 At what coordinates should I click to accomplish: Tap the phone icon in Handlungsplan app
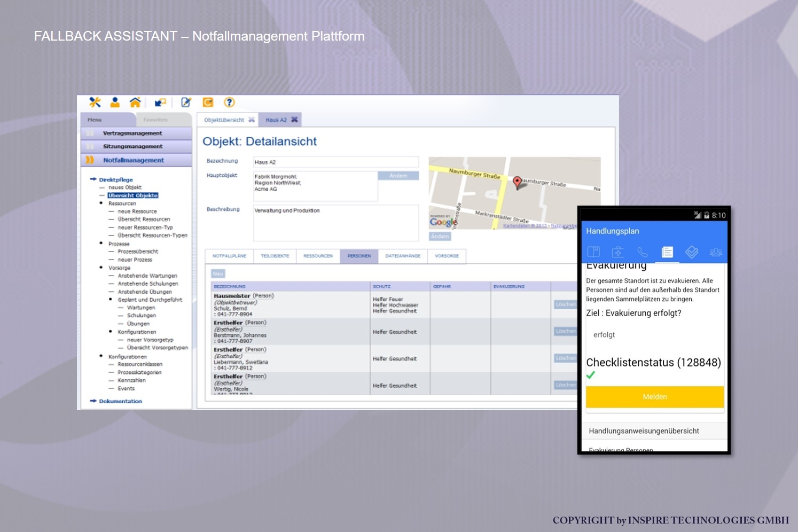[643, 252]
